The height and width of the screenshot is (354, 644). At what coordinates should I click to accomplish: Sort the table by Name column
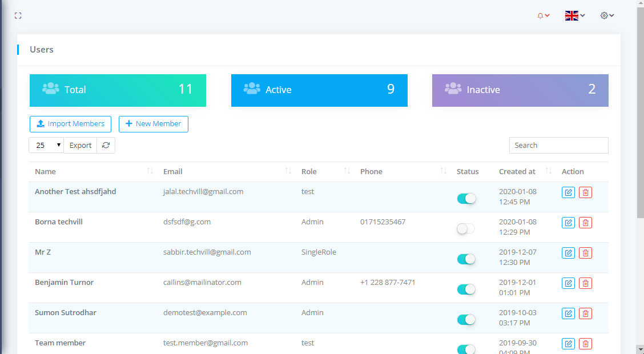pos(150,171)
